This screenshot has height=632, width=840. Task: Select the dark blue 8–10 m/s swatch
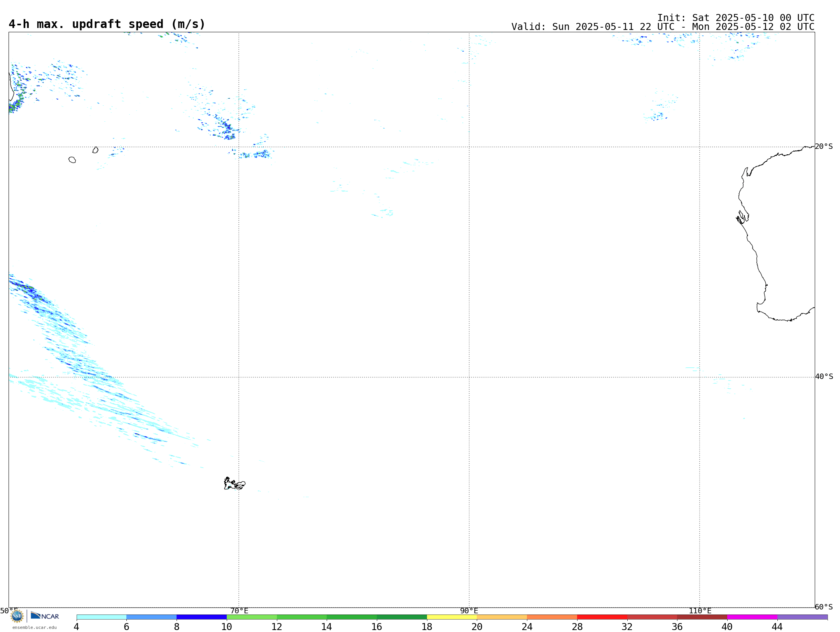tap(201, 617)
